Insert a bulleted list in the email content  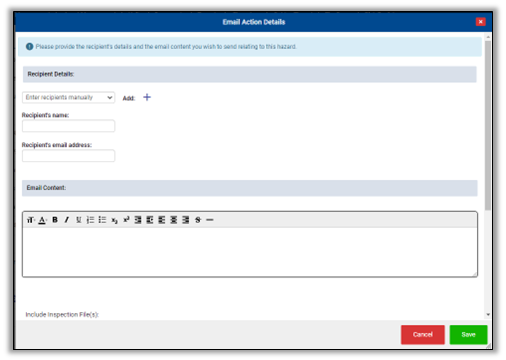coord(102,220)
